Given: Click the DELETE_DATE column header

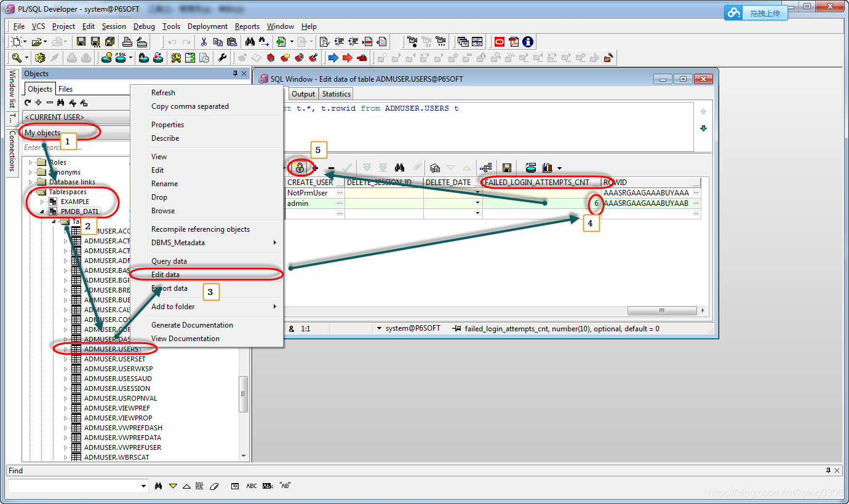Looking at the screenshot, I should click(453, 183).
